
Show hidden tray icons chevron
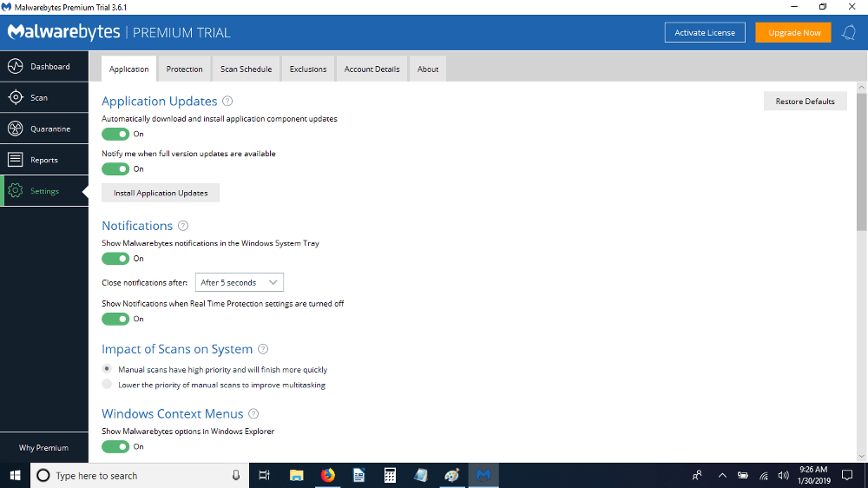click(x=722, y=475)
